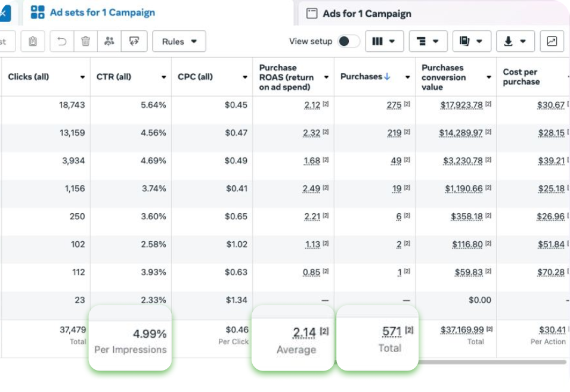Screen dimensions: 570x392
Task: Open the reports dropdown icon
Action: pos(472,41)
